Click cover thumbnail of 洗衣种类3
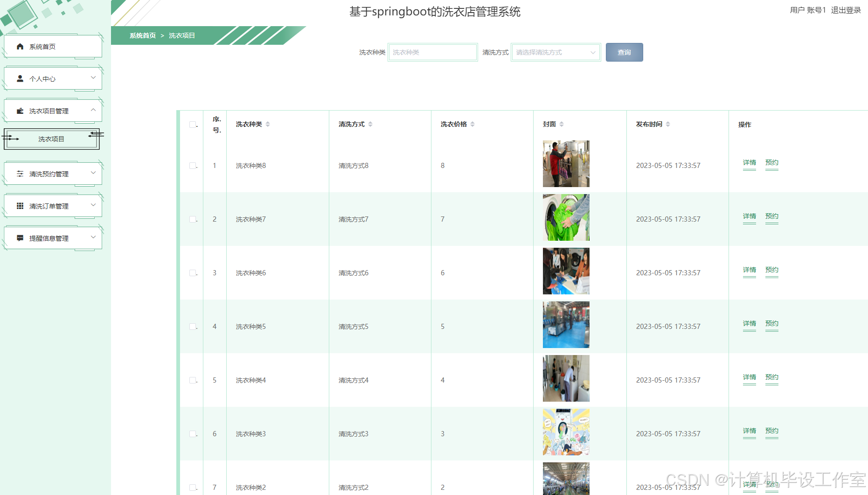Viewport: 868px width, 495px height. tap(566, 432)
